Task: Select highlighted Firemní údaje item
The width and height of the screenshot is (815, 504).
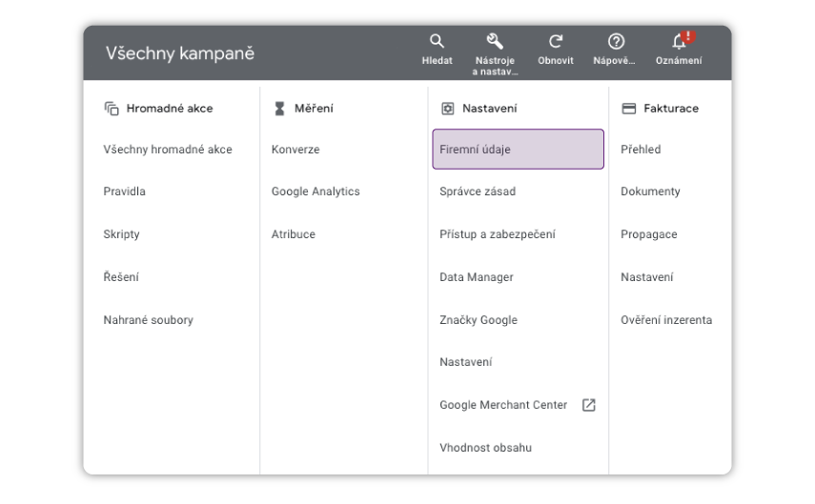Action: [518, 150]
